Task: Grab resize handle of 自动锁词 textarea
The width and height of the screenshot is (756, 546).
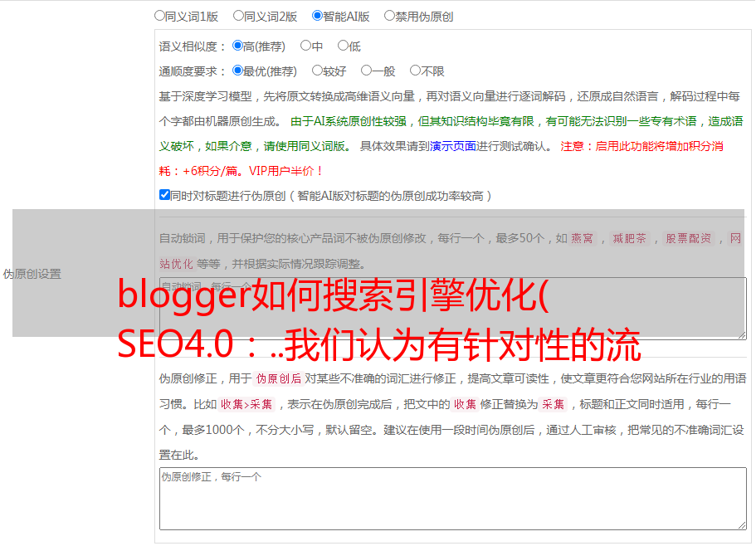Action: pyautogui.click(x=742, y=335)
